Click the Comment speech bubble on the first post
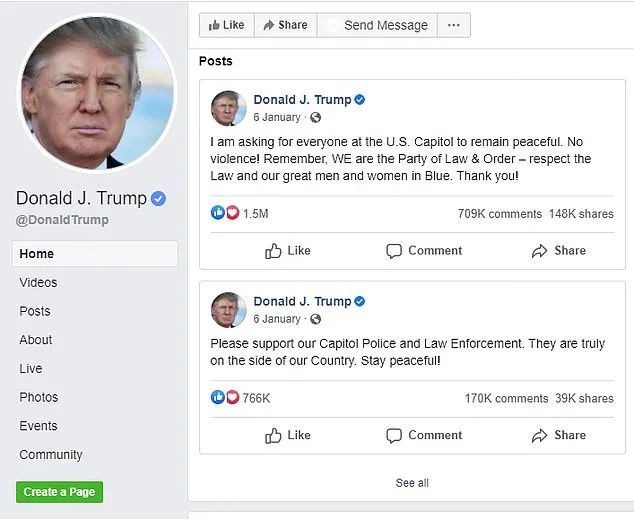 (x=394, y=251)
